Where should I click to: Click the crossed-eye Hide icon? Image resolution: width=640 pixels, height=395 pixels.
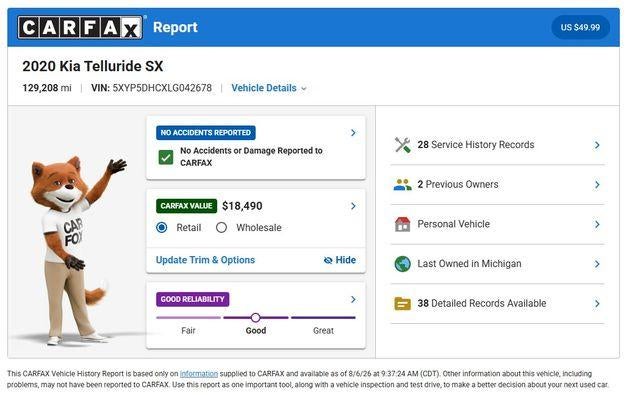pos(328,260)
